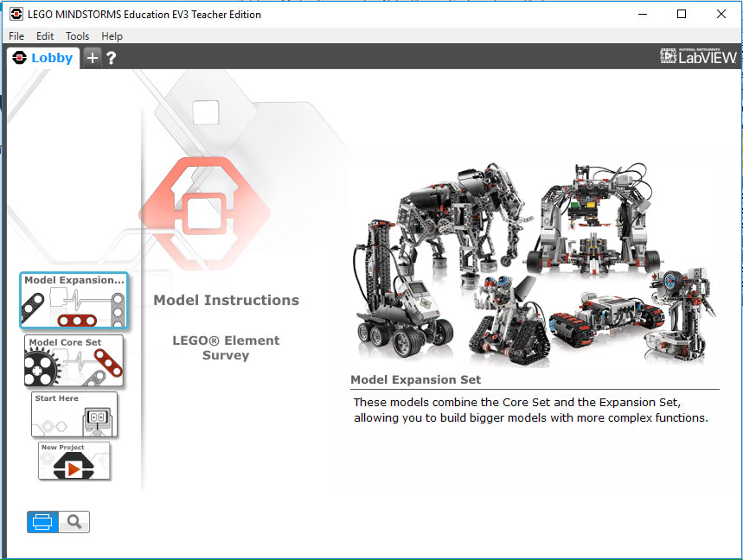Click the robot models image
Screen dimensions: 743x560
tap(535, 265)
